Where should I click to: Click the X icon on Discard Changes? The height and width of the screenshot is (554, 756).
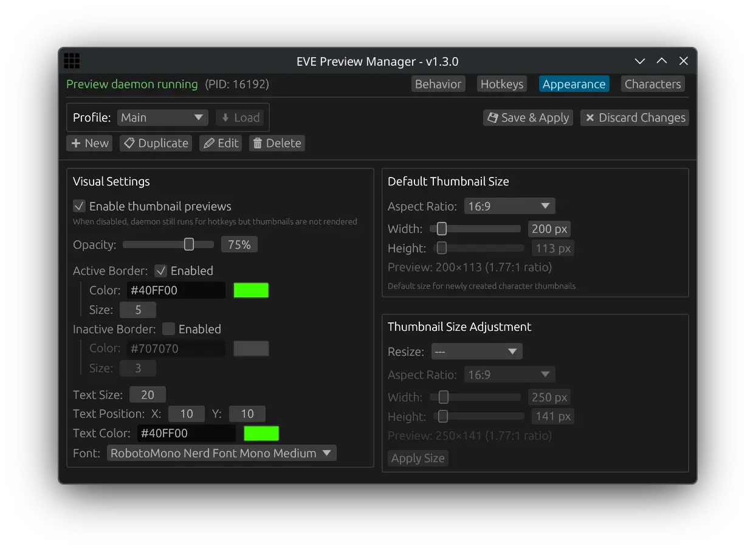pyautogui.click(x=590, y=117)
